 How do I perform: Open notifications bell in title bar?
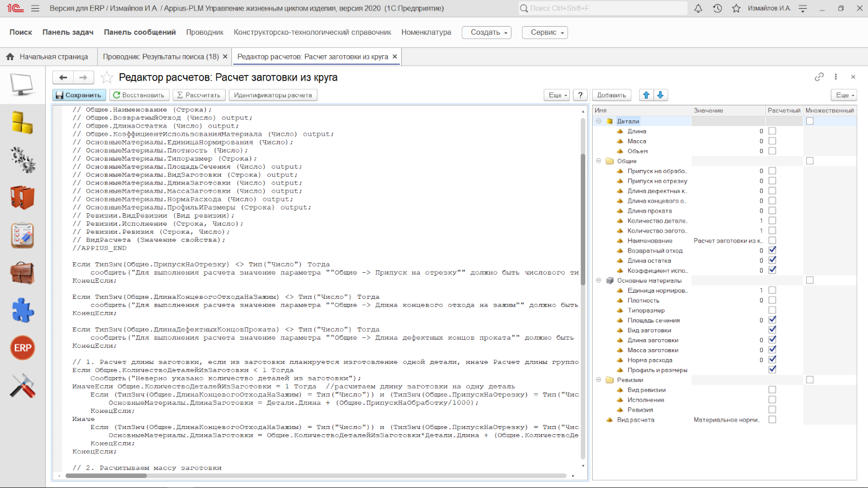click(698, 9)
